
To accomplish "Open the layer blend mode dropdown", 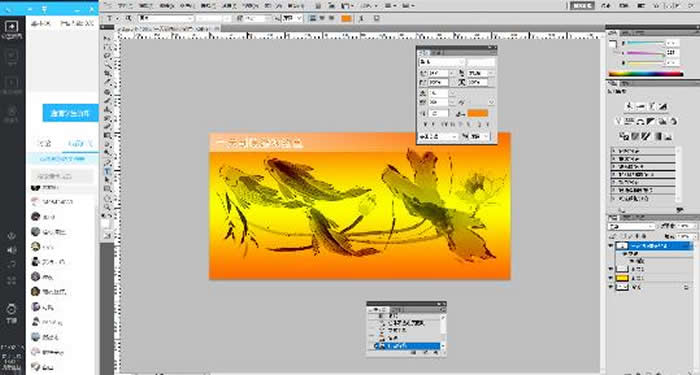I will [631, 226].
